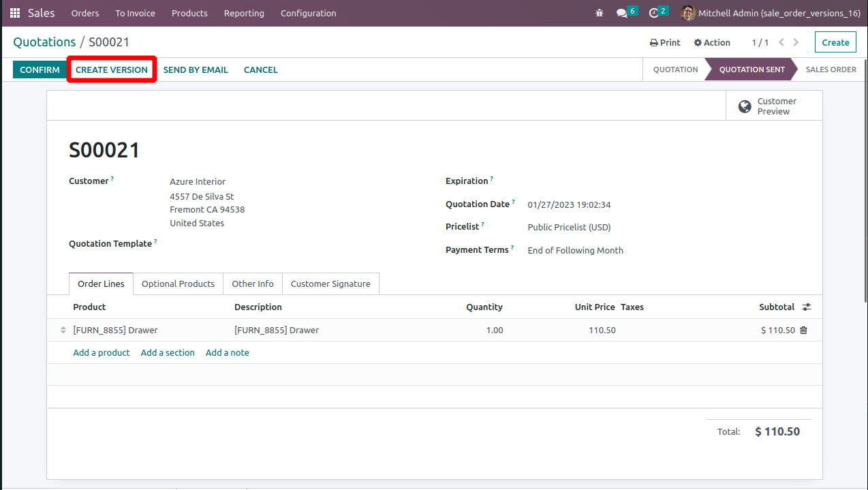
Task: Select the Sales Order status stage
Action: click(x=831, y=70)
